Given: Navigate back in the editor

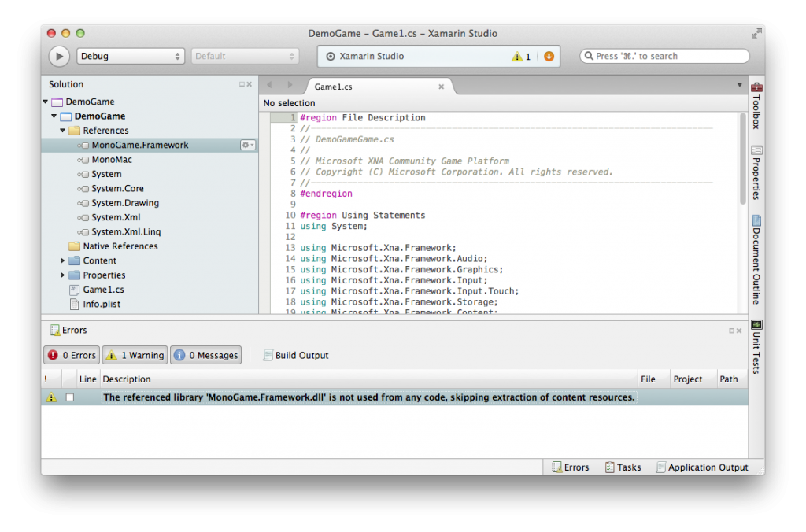Looking at the screenshot, I should (x=269, y=85).
